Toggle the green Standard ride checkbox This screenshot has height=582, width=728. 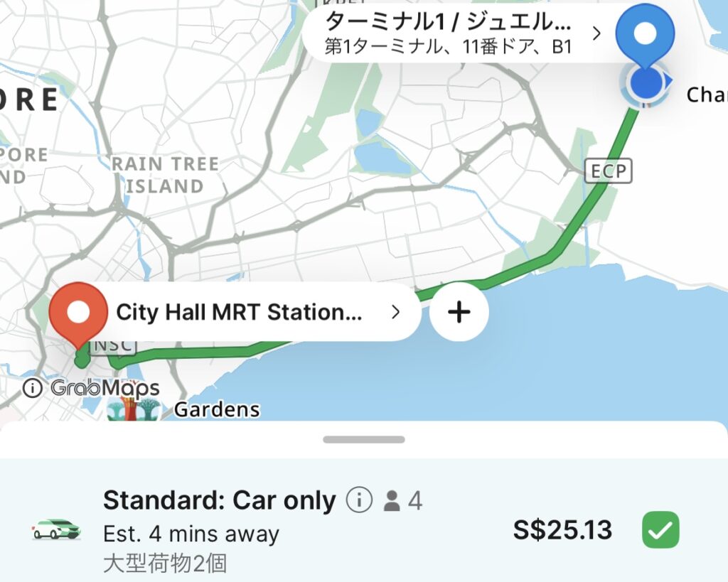coord(660,529)
